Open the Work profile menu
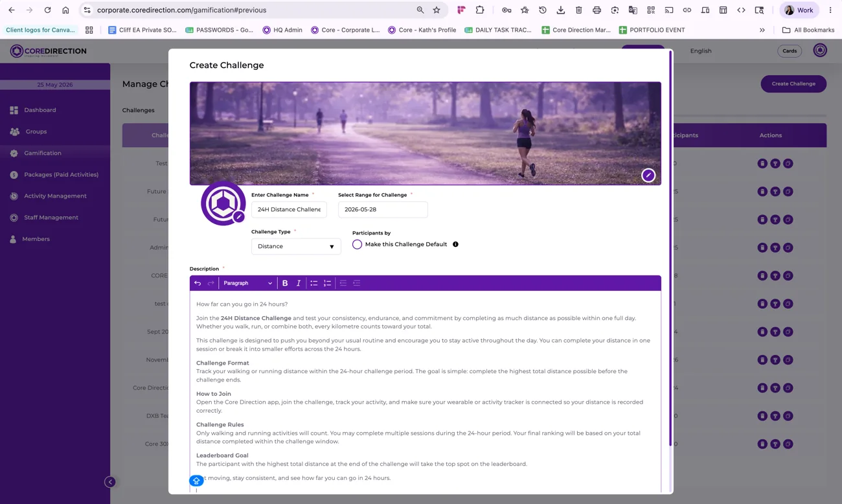The width and height of the screenshot is (842, 504). (x=799, y=10)
